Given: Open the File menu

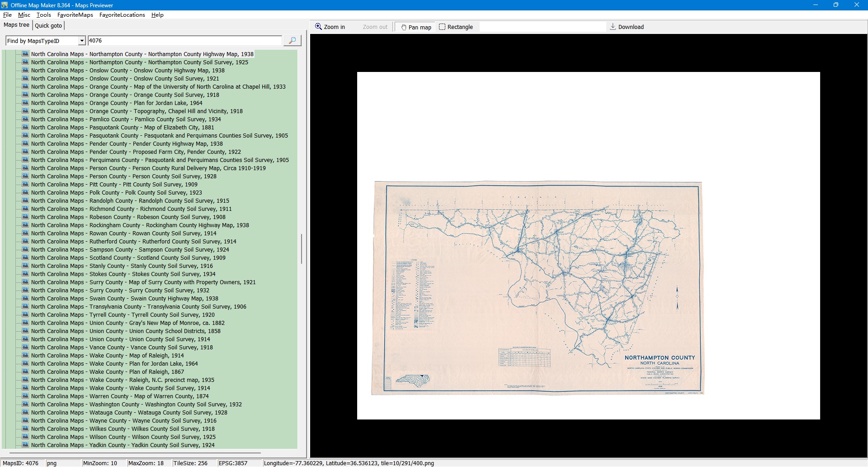Looking at the screenshot, I should pos(7,15).
